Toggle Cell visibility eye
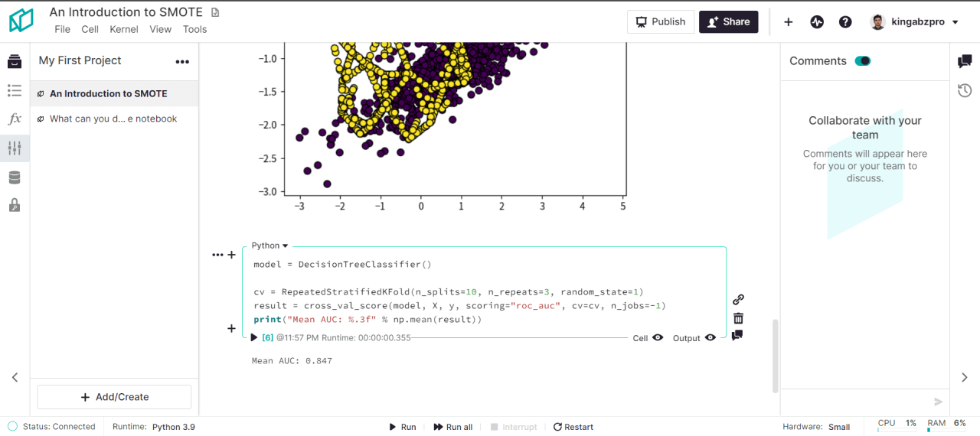Image resolution: width=980 pixels, height=436 pixels. (x=658, y=337)
